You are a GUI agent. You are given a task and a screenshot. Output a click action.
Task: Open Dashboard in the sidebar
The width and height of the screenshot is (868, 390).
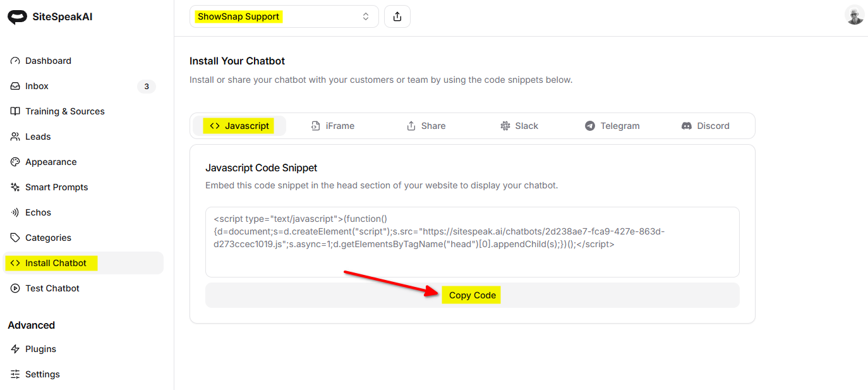click(83, 61)
